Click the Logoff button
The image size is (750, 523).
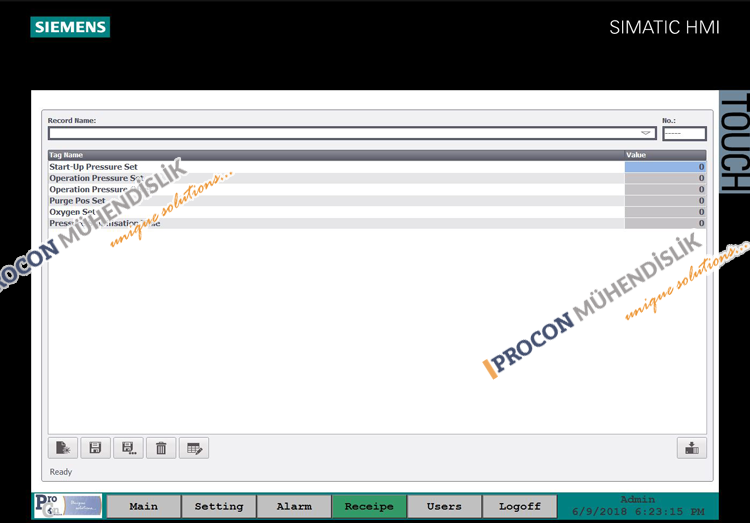coord(520,506)
